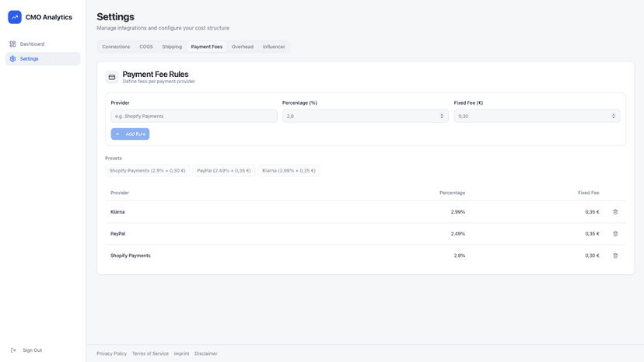Click the Dashboard grid icon
644x362 pixels.
pos(12,44)
